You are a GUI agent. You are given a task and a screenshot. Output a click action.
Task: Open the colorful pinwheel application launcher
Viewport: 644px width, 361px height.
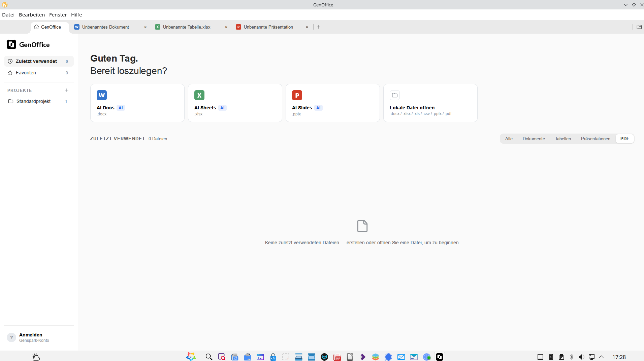[x=191, y=357]
